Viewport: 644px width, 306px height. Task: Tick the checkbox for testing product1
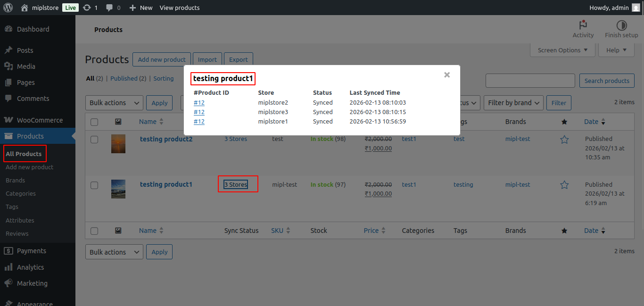pos(94,185)
